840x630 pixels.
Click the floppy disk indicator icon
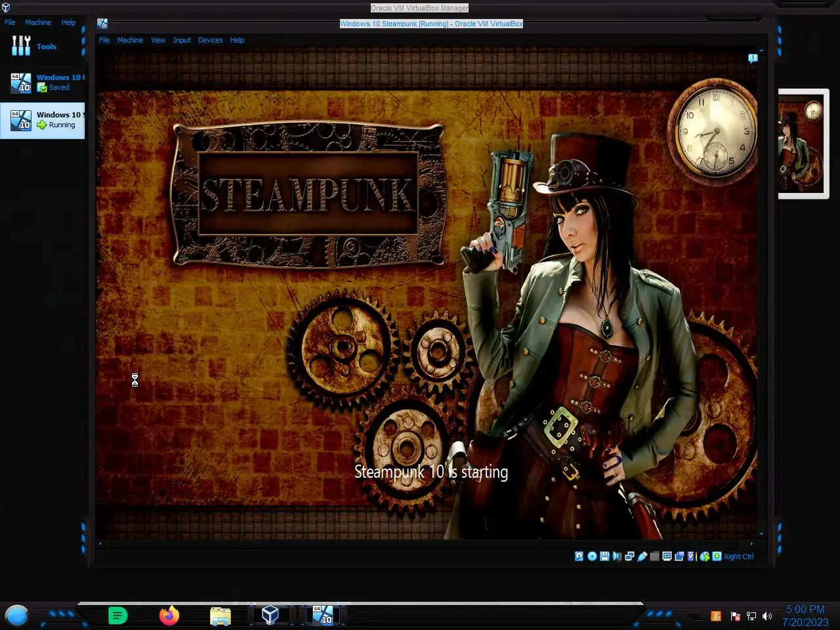point(604,556)
